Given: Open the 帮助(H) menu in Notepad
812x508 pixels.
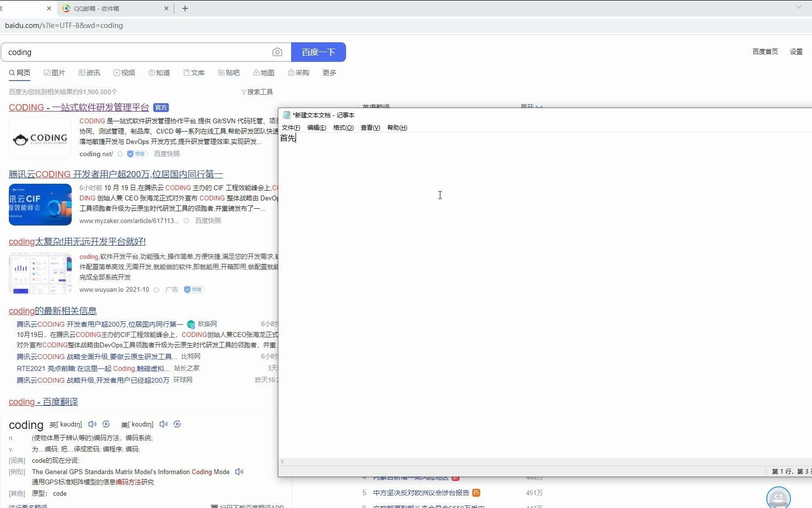Looking at the screenshot, I should [x=397, y=128].
